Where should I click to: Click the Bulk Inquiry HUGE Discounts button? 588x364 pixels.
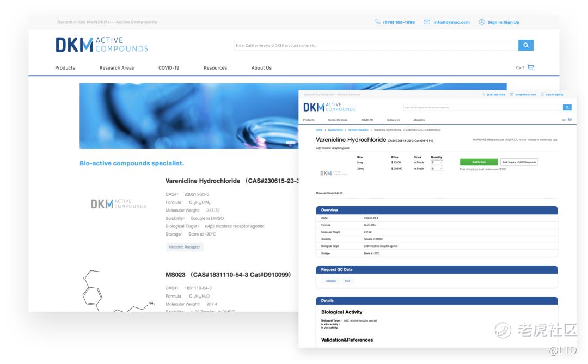pyautogui.click(x=519, y=162)
